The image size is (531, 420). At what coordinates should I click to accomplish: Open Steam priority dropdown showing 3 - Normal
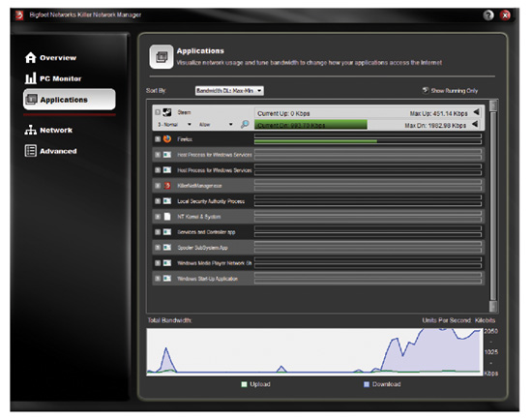click(174, 124)
